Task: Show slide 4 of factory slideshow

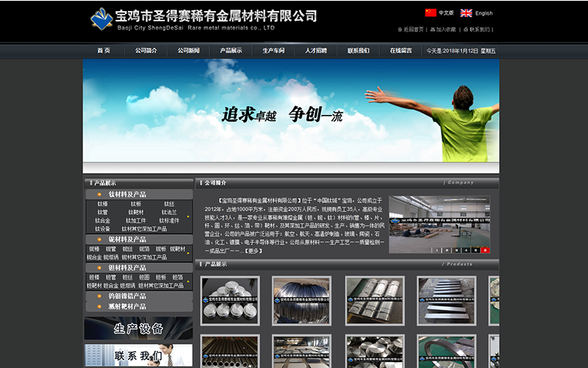Action: pos(466,250)
